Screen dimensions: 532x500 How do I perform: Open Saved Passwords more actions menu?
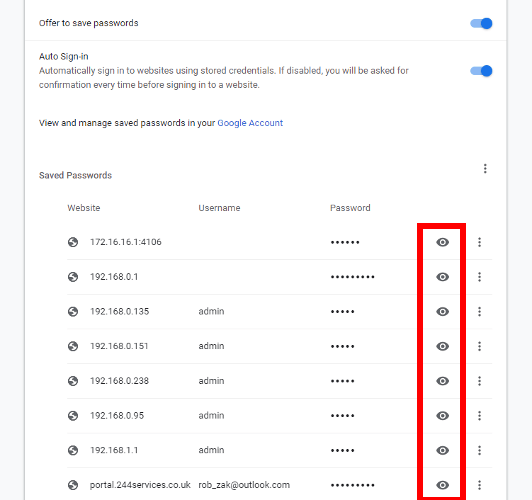485,169
